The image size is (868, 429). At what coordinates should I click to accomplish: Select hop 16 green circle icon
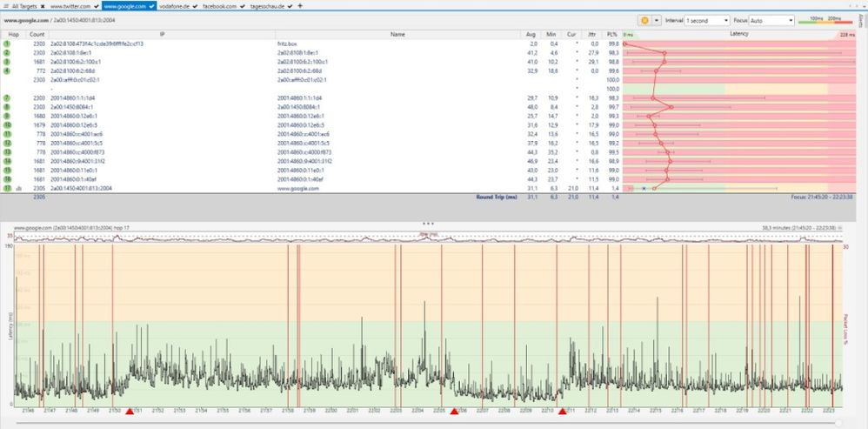[7, 179]
